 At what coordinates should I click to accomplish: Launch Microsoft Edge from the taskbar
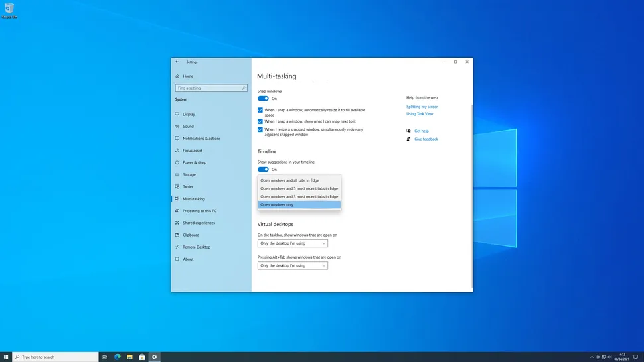(x=117, y=357)
